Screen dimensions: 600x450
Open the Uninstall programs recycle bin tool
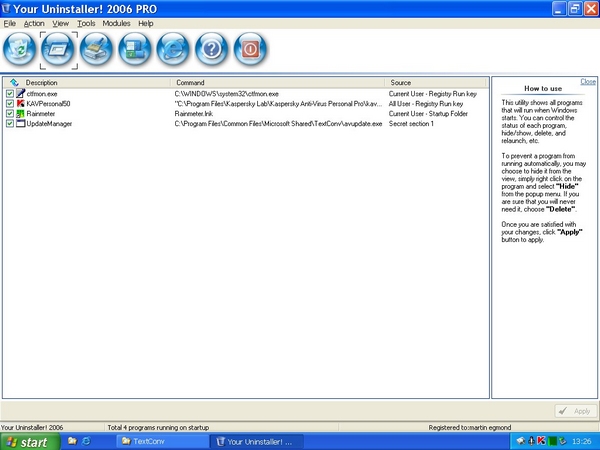pyautogui.click(x=20, y=50)
